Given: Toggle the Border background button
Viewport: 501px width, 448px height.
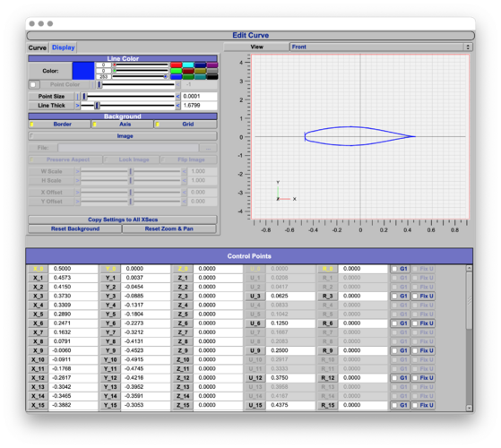Looking at the screenshot, I should 59,125.
